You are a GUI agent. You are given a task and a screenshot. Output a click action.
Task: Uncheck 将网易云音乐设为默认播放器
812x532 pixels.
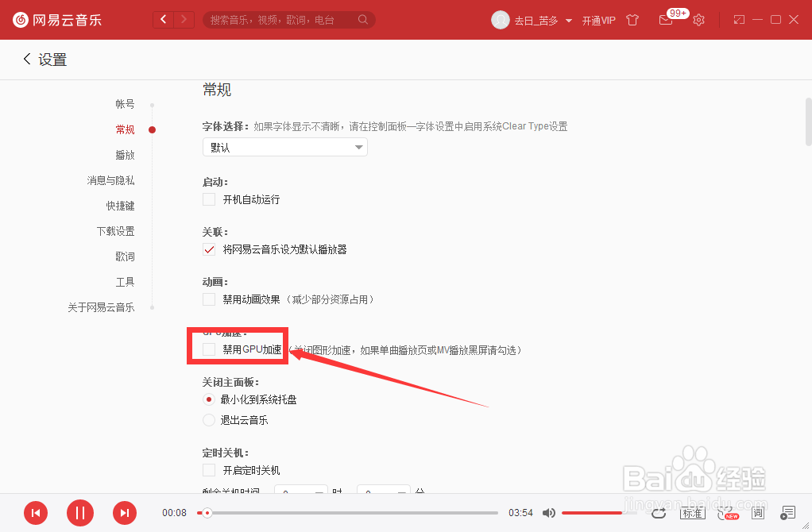click(x=209, y=249)
